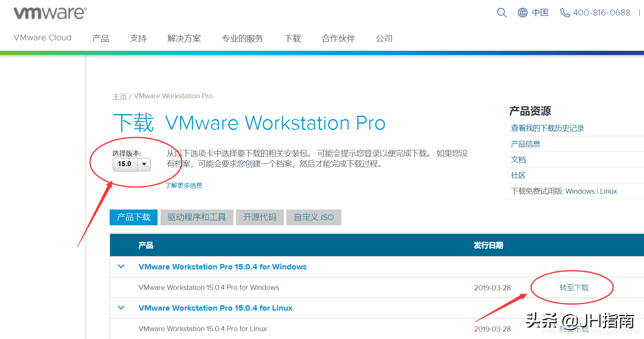Click the Windows free trial link

pos(580,191)
